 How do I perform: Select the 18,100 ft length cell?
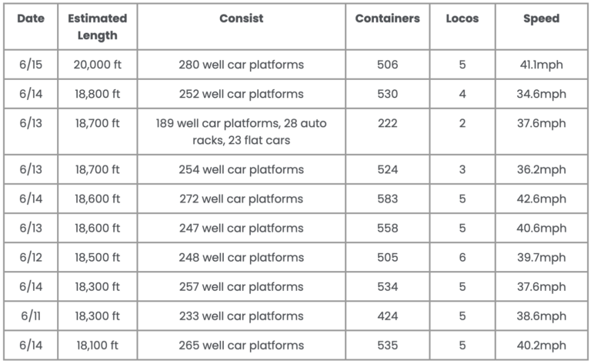pos(98,346)
